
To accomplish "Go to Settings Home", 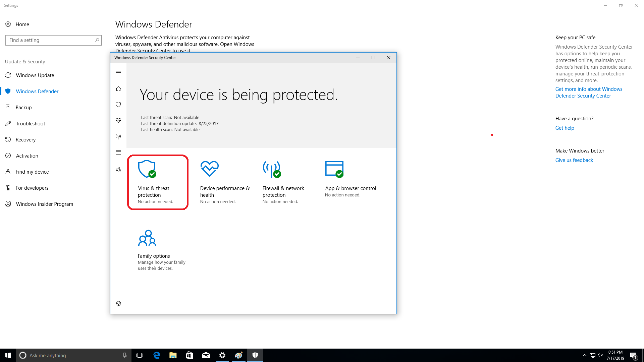I will pyautogui.click(x=17, y=24).
